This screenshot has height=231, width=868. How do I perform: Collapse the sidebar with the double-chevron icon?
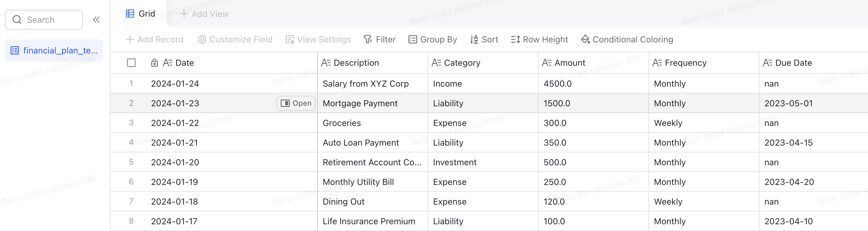[x=96, y=20]
